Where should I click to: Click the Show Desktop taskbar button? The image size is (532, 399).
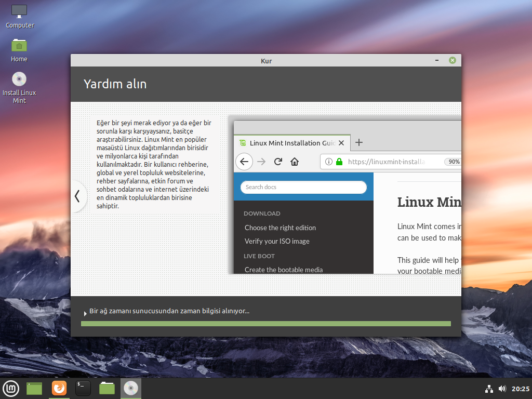click(34, 388)
